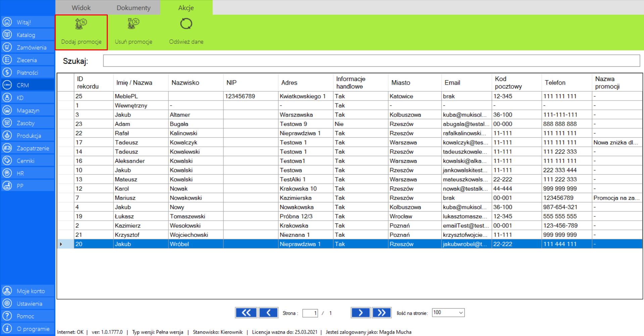Screen dimensions: 644x336
Task: Sort by Informacje handlowe column header
Action: coord(361,83)
